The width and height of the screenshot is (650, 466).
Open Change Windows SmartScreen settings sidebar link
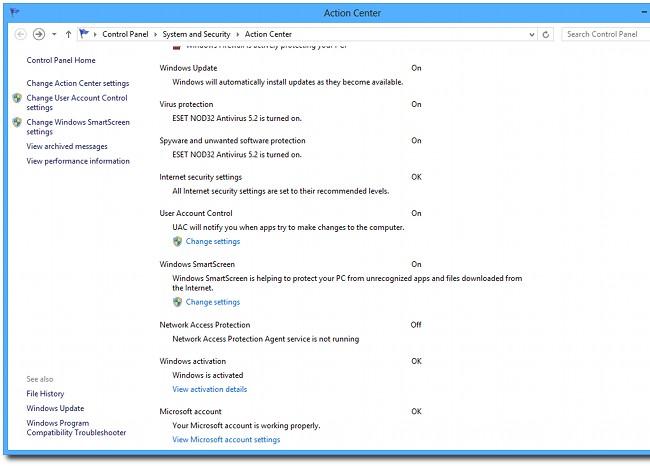(78, 127)
